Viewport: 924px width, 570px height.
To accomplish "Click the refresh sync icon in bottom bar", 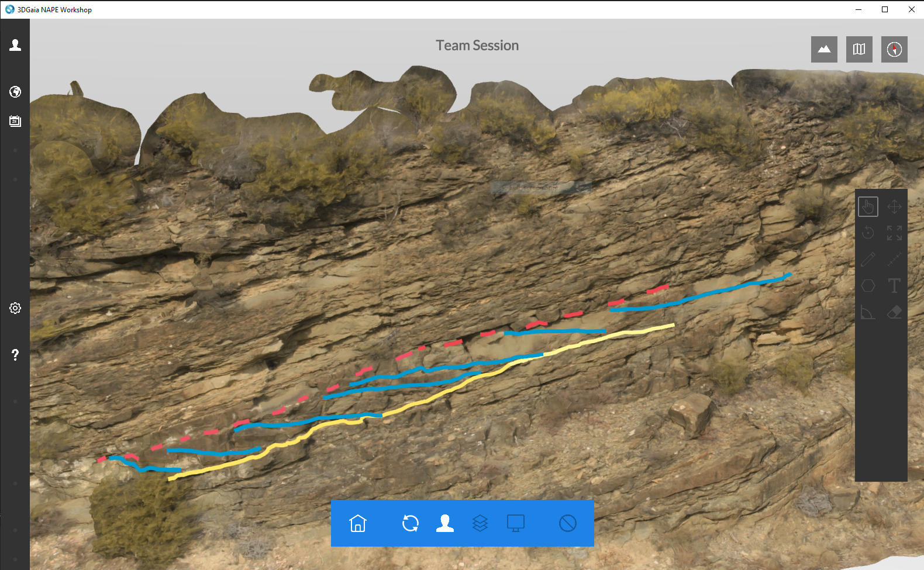I will [411, 523].
